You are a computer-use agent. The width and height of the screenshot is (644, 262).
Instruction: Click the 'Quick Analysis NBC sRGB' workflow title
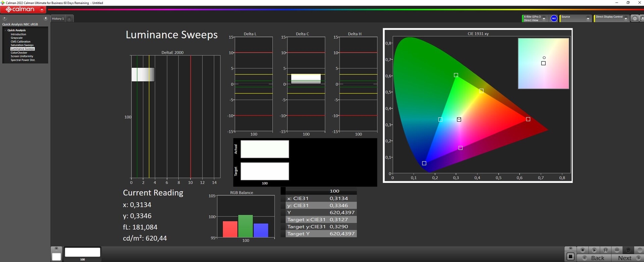20,24
